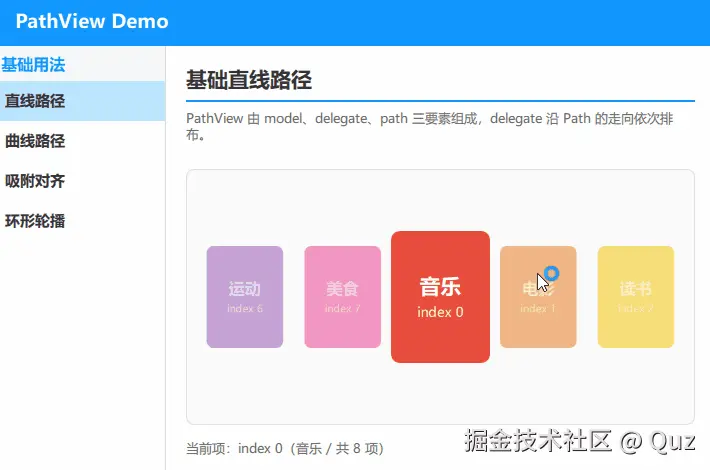
Task: Select the yellow 读书 card
Action: (x=636, y=297)
